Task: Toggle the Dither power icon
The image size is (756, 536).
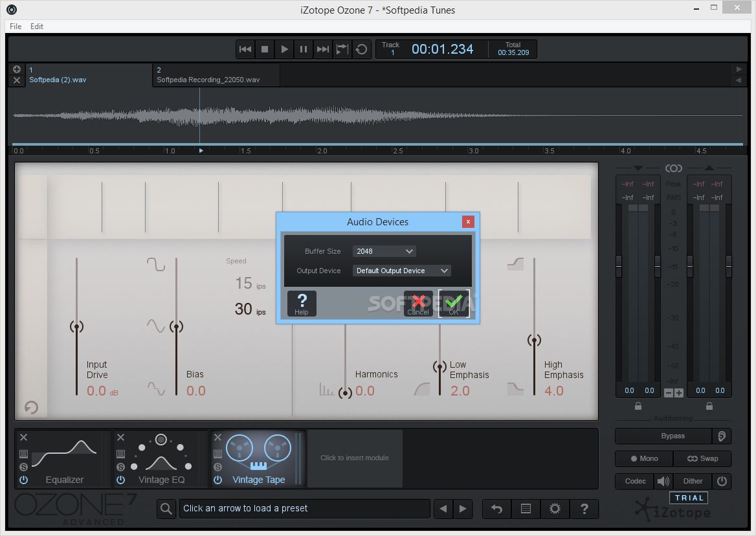Action: click(x=722, y=481)
